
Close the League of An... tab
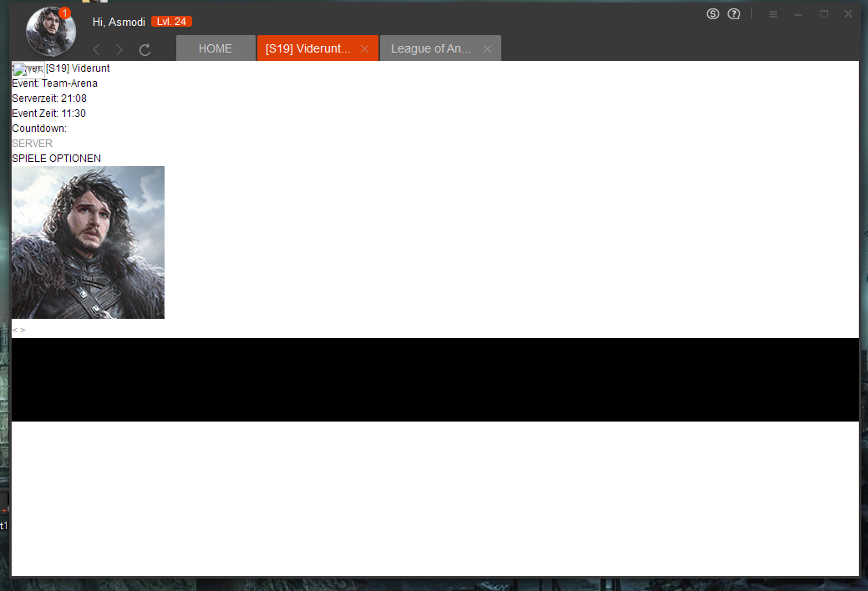[487, 49]
